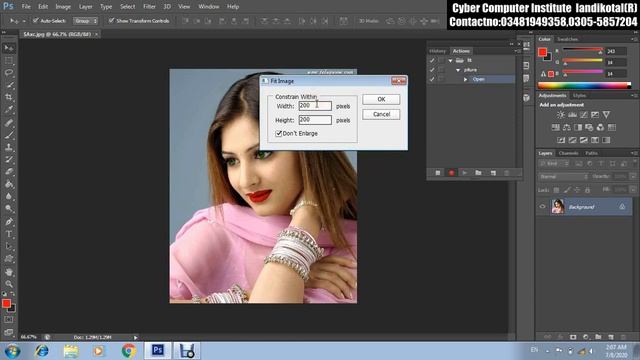
Task: Select the Hand tool
Action: tap(9, 271)
